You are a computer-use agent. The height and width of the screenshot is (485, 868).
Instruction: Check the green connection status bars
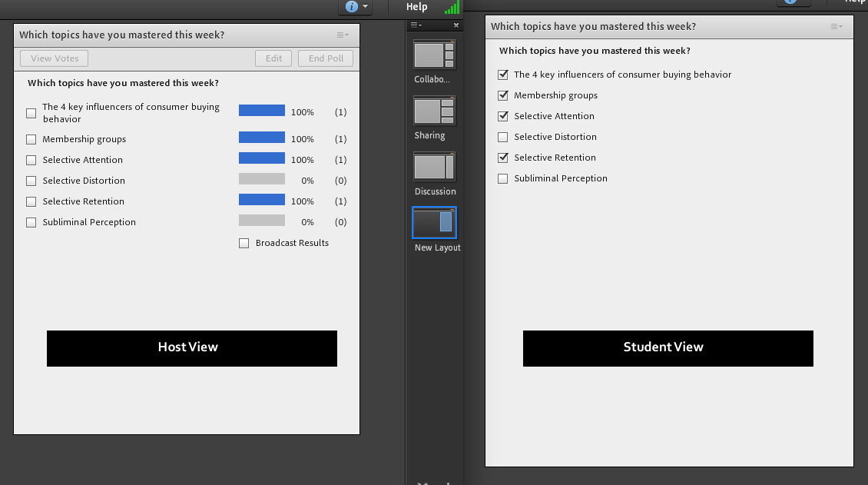pyautogui.click(x=452, y=8)
